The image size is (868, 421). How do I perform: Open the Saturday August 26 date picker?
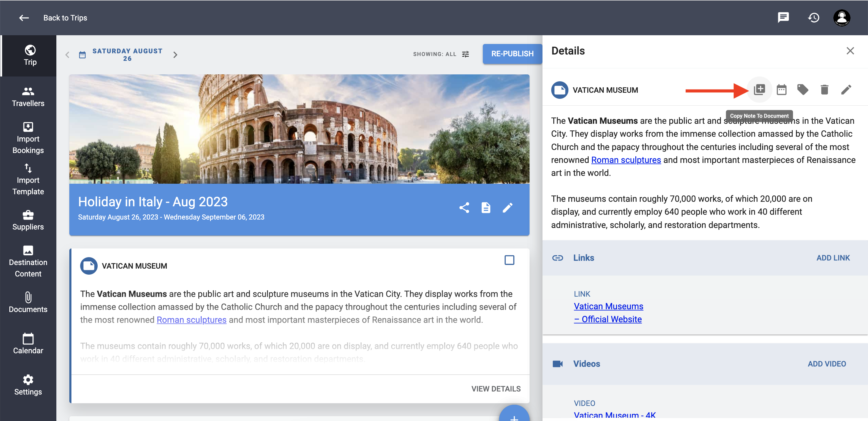[x=127, y=55]
